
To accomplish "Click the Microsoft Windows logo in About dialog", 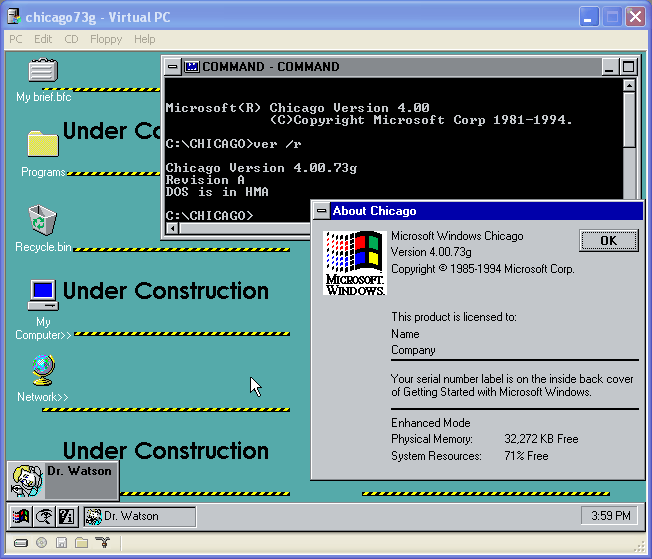I will tap(355, 263).
